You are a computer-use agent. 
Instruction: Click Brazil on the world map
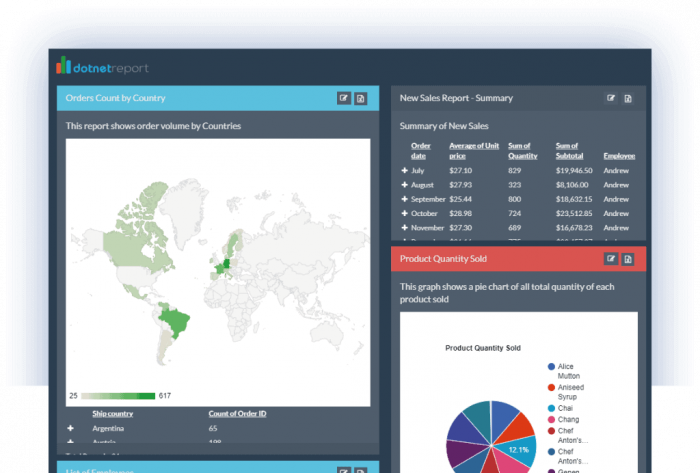point(175,321)
